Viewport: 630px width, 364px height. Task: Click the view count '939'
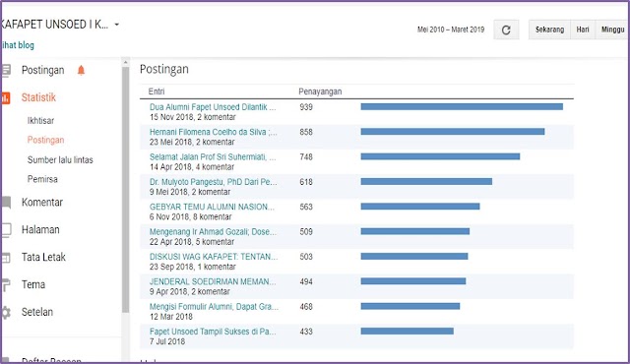click(x=306, y=107)
